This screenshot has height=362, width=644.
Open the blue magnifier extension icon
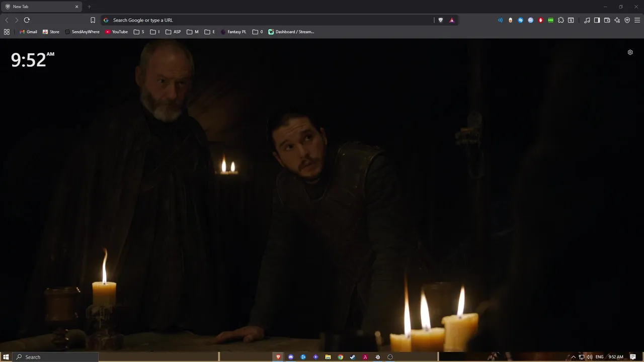coord(530,20)
